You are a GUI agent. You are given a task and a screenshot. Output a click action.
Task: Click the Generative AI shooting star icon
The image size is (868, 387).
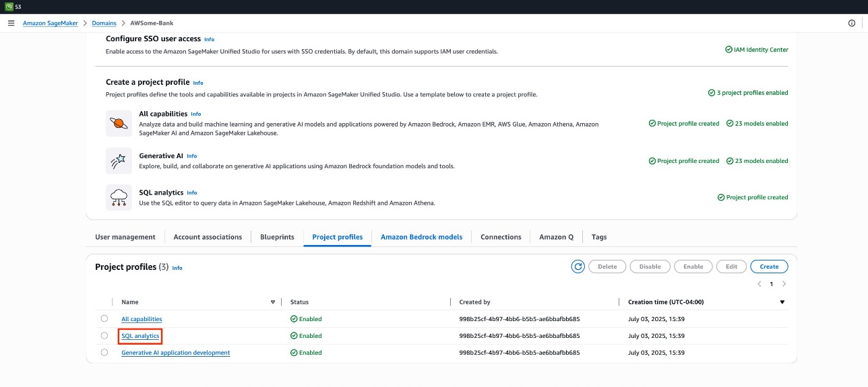pyautogui.click(x=119, y=161)
